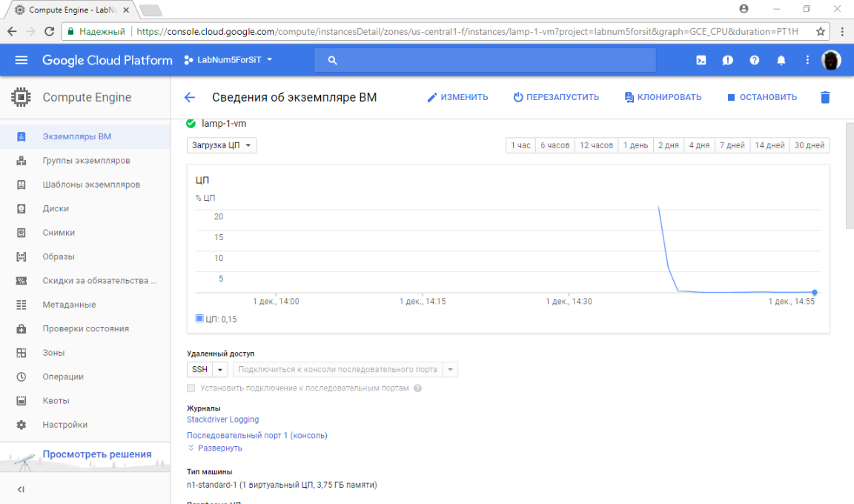Toggle serial port connection checkbox
Image resolution: width=854 pixels, height=504 pixels.
[x=191, y=388]
